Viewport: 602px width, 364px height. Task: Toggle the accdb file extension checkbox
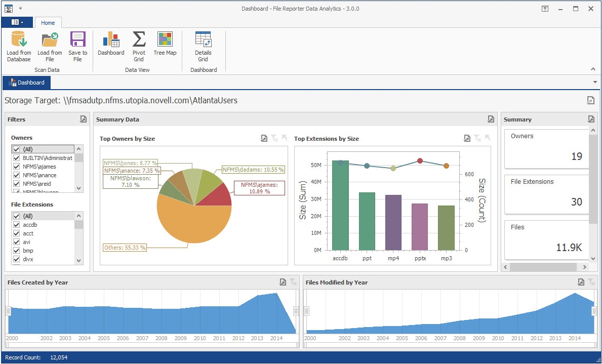(17, 225)
